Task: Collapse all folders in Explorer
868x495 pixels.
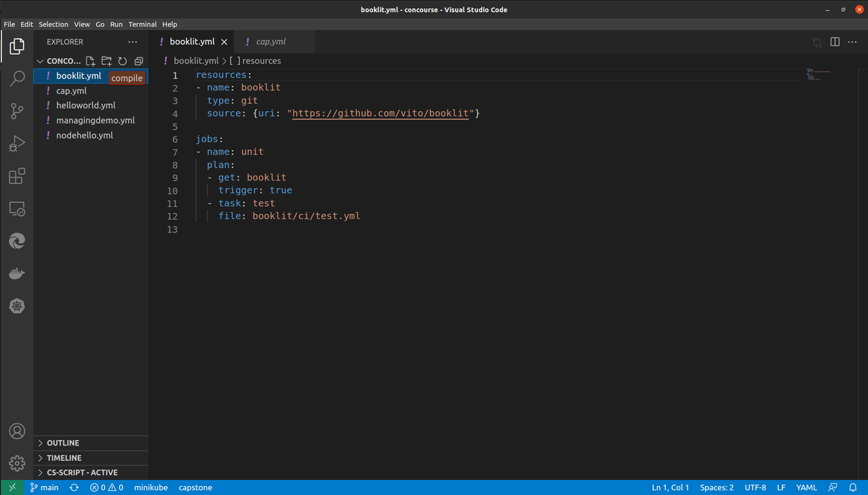Action: pos(139,61)
